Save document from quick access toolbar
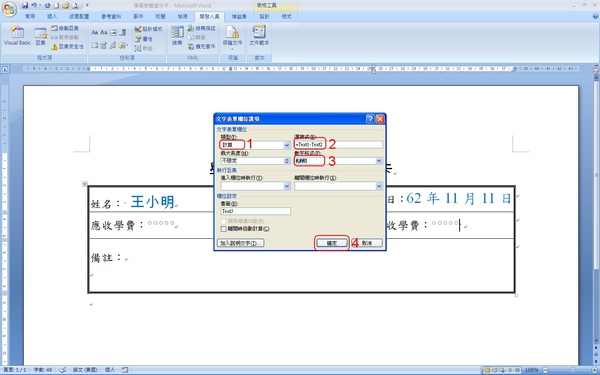600x375 pixels. click(x=25, y=5)
